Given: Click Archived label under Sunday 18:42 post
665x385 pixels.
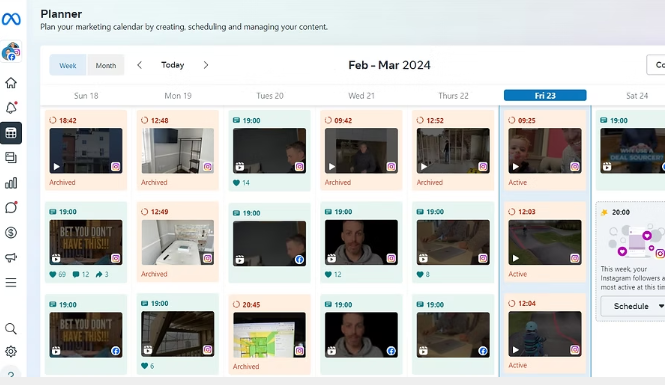Looking at the screenshot, I should pyautogui.click(x=62, y=182).
